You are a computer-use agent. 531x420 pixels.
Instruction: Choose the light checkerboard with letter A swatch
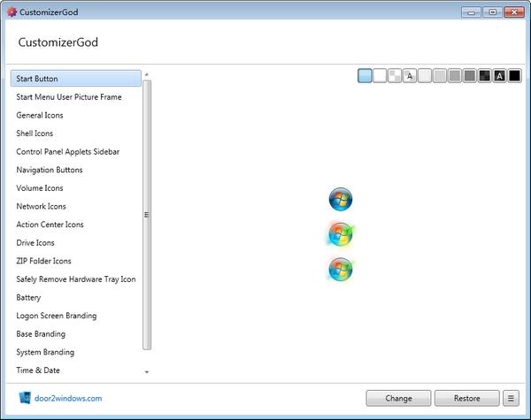(x=410, y=76)
